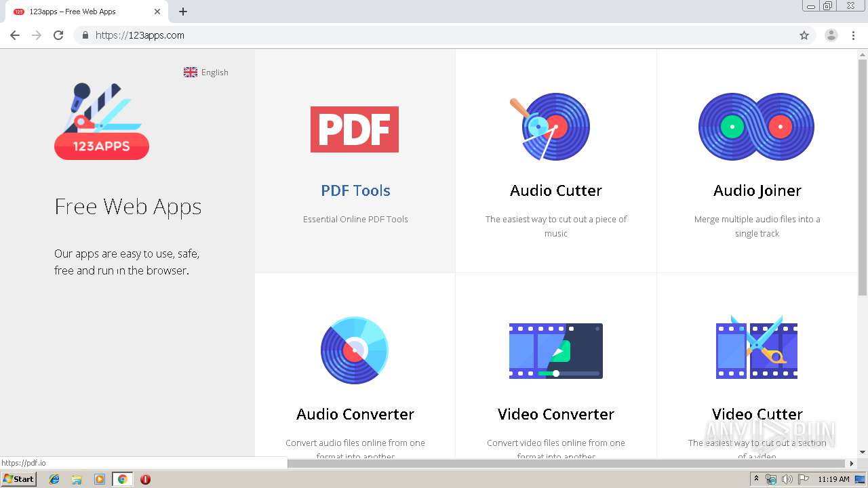Viewport: 868px width, 488px height.
Task: Click the UK flag language icon
Action: [x=191, y=73]
